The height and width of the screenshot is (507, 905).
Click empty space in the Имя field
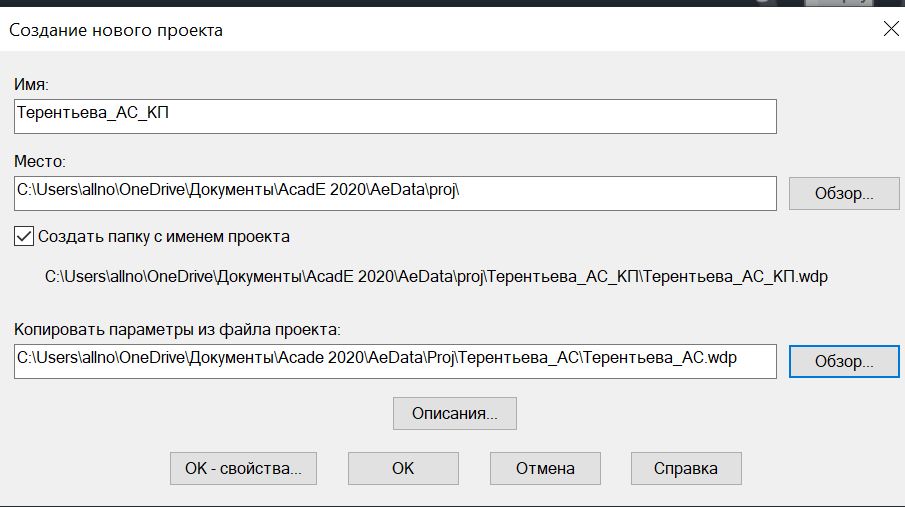pos(473,116)
